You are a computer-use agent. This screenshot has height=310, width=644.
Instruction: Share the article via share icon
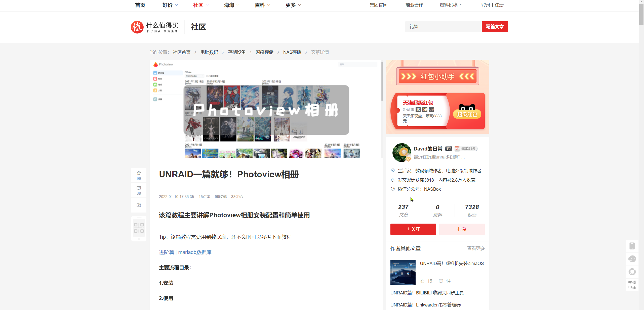point(139,205)
